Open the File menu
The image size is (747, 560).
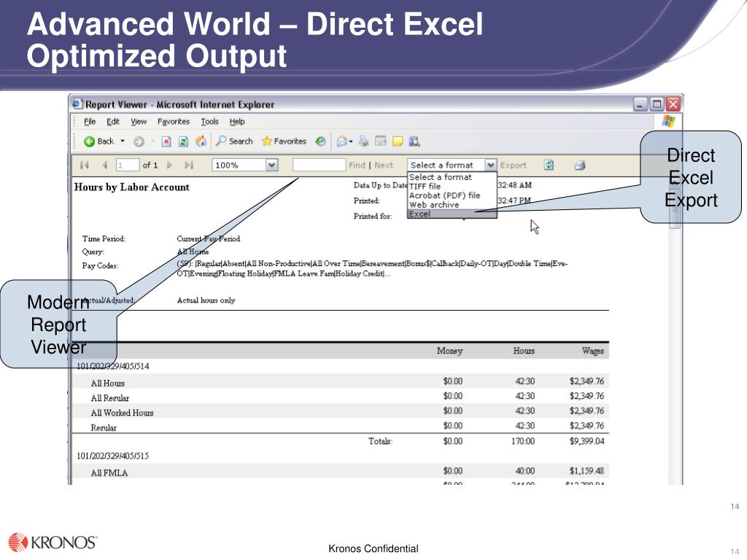click(x=90, y=122)
